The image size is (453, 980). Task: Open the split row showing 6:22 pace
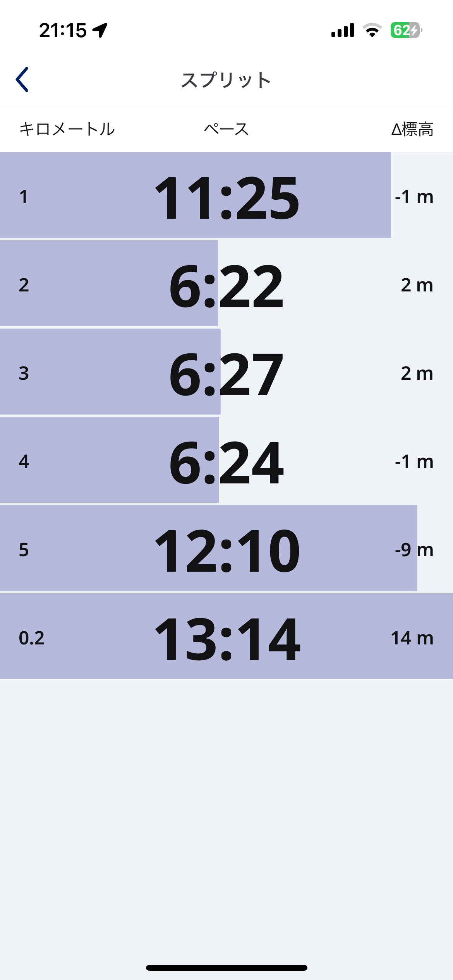pyautogui.click(x=226, y=284)
